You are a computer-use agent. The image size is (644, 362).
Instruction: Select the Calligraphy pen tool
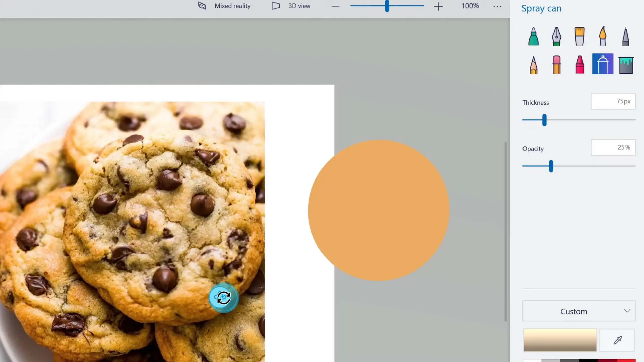pos(556,36)
